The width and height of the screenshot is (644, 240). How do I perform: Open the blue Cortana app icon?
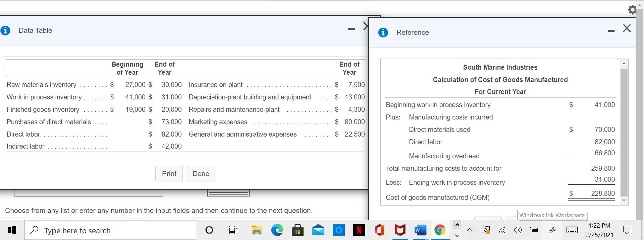tap(339, 230)
